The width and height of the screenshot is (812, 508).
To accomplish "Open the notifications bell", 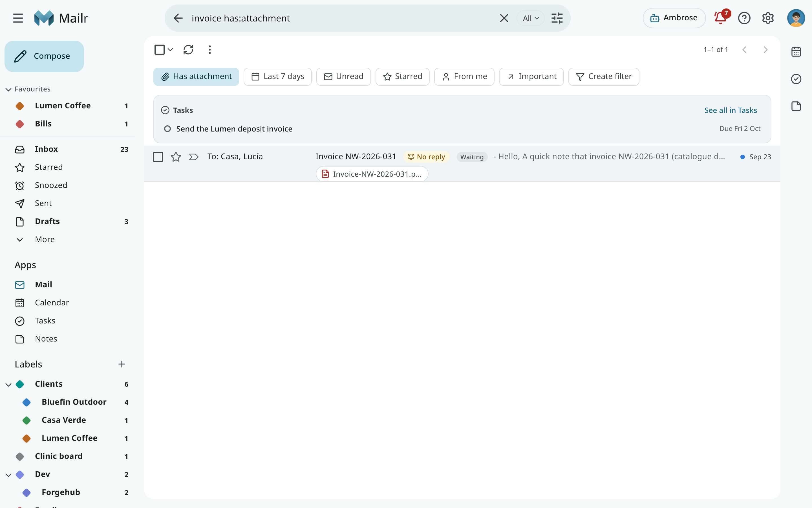I will click(x=721, y=17).
